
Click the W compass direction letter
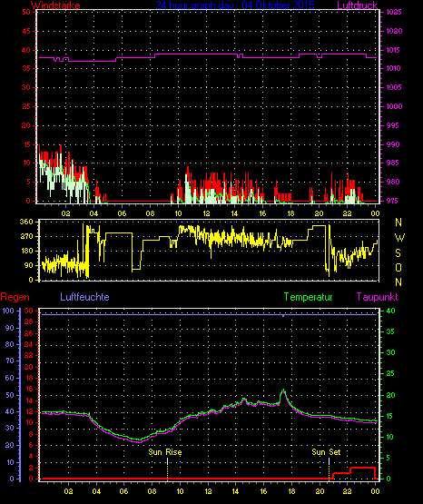pyautogui.click(x=399, y=238)
